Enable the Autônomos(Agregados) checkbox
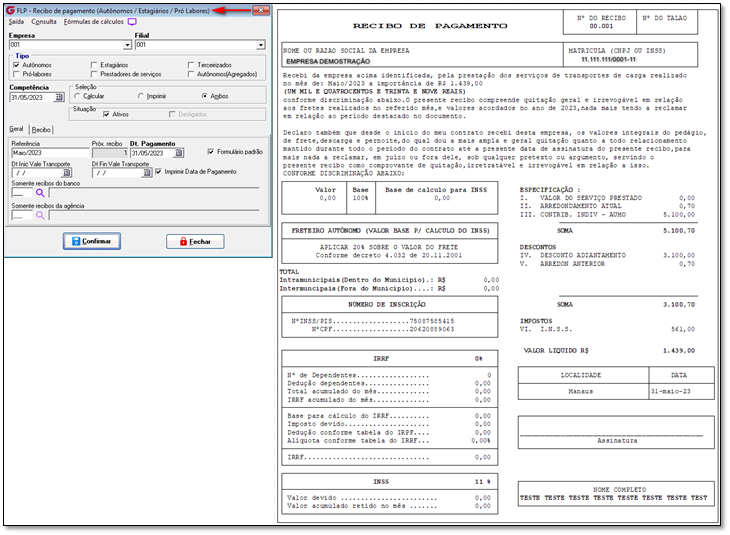The width and height of the screenshot is (730, 535). [191, 74]
